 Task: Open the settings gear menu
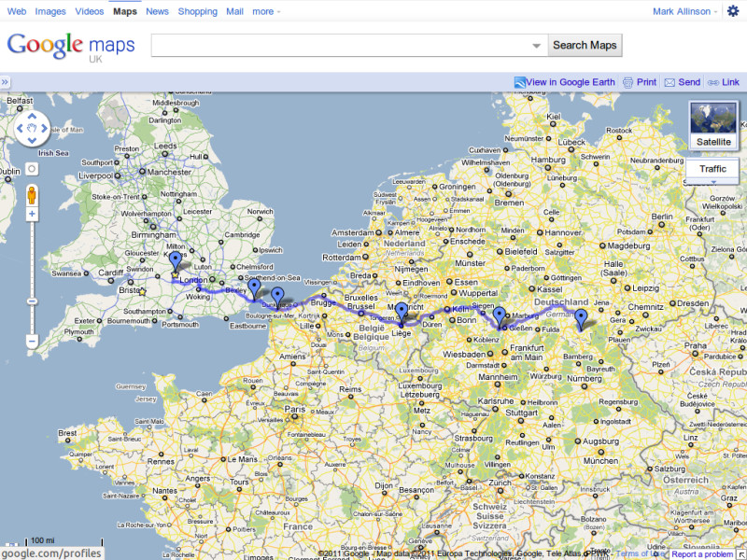[x=733, y=11]
